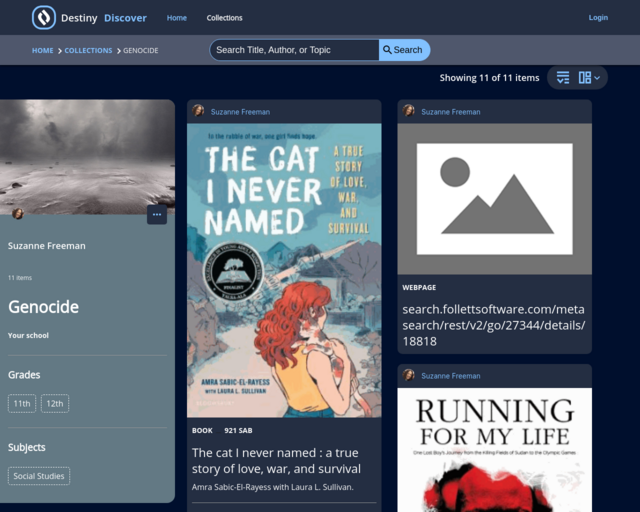Click the 'Your school' label
The image size is (640, 512).
point(28,335)
